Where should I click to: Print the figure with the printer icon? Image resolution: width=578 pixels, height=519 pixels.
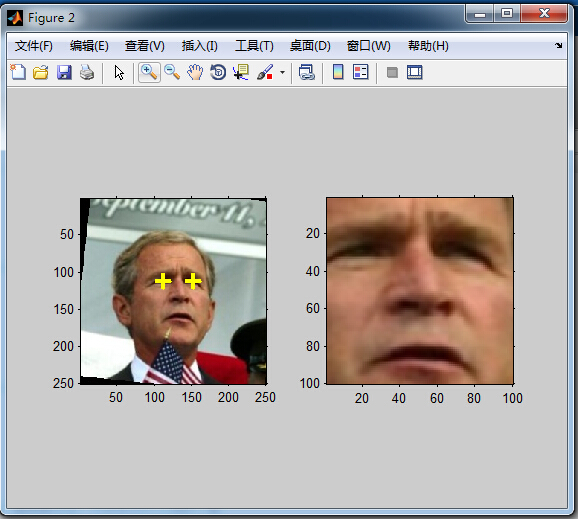point(87,72)
